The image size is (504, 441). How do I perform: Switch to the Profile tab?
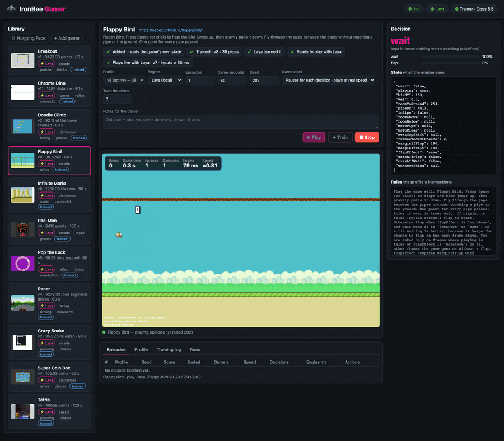(141, 350)
